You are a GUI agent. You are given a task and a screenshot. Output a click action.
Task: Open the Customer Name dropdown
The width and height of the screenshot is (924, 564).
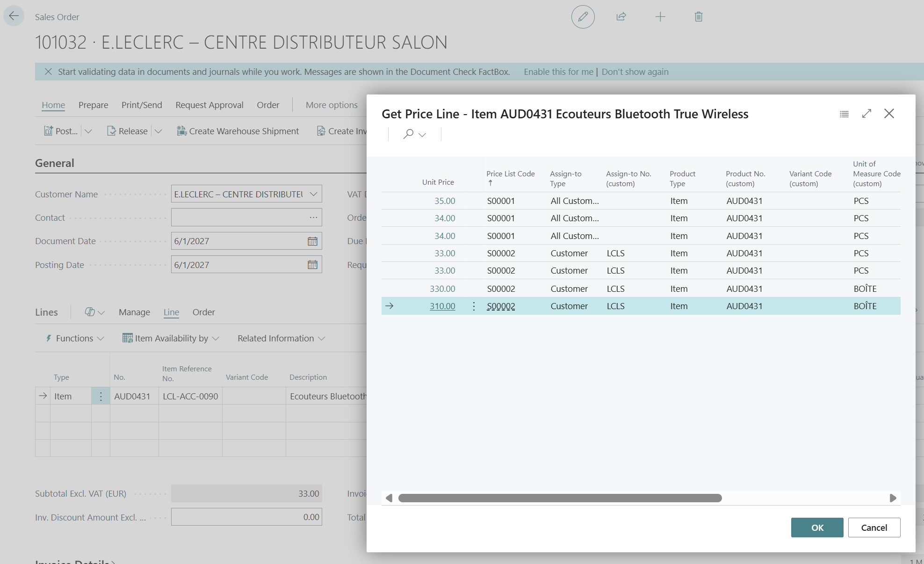313,194
